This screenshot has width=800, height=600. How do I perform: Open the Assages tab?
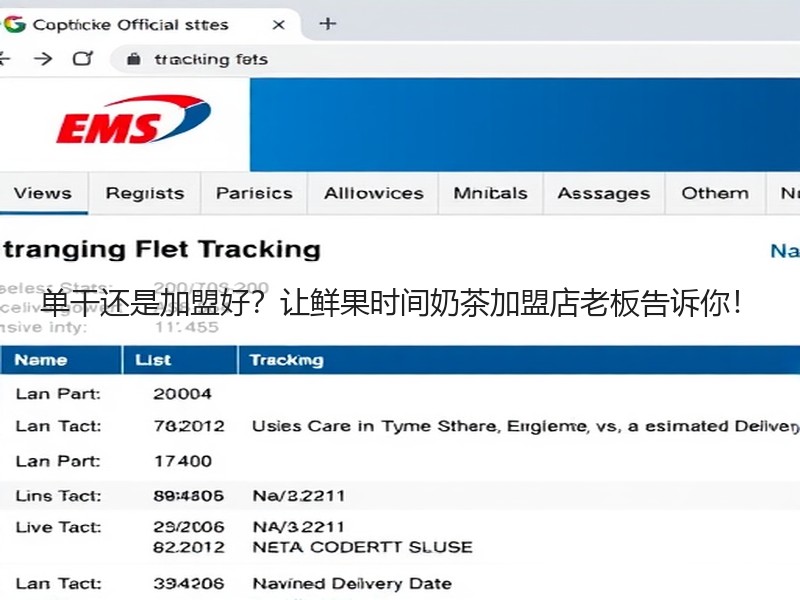click(604, 193)
